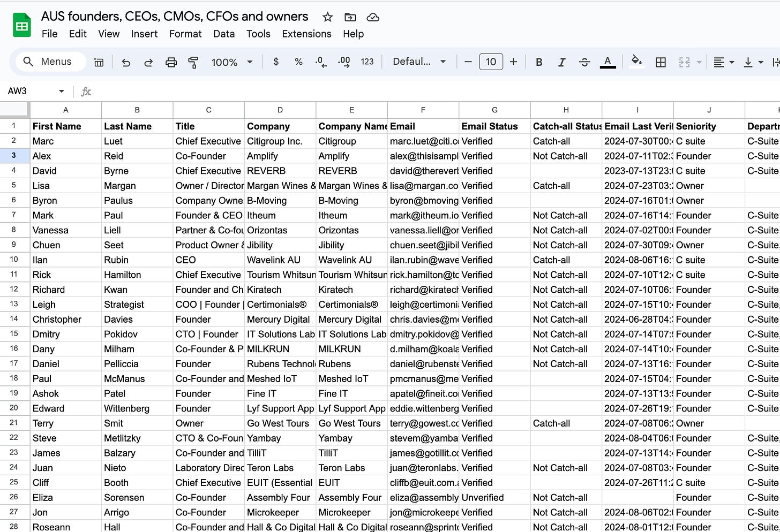Toggle bold formatting
The height and width of the screenshot is (532, 780).
point(539,62)
